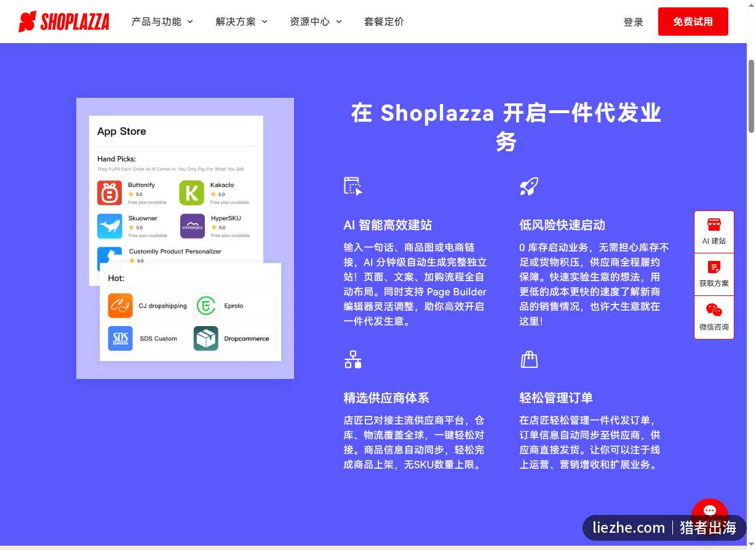This screenshot has height=550, width=756.
Task: Click the vertical page scrollbar
Action: click(751, 95)
